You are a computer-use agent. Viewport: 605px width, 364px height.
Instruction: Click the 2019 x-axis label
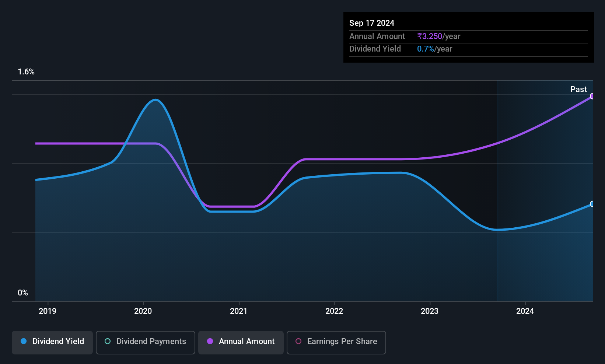pos(48,311)
